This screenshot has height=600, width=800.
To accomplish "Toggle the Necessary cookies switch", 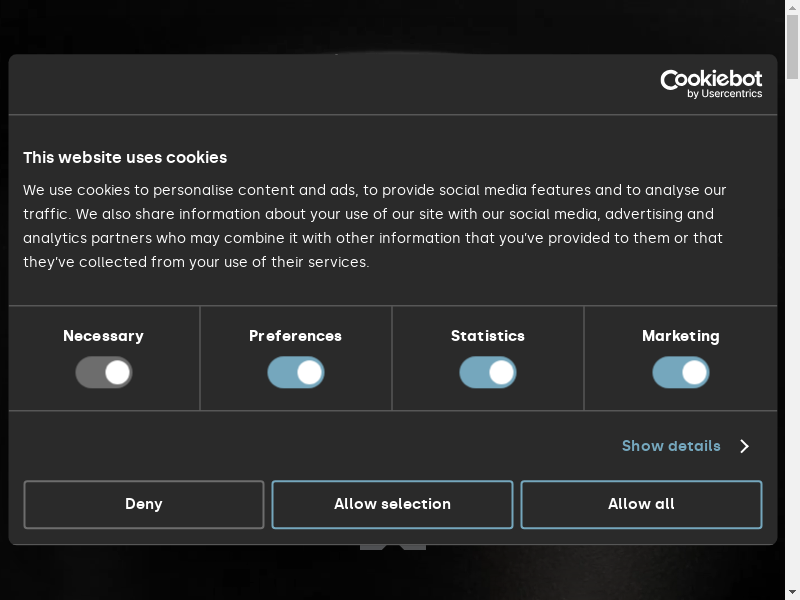I will click(104, 373).
